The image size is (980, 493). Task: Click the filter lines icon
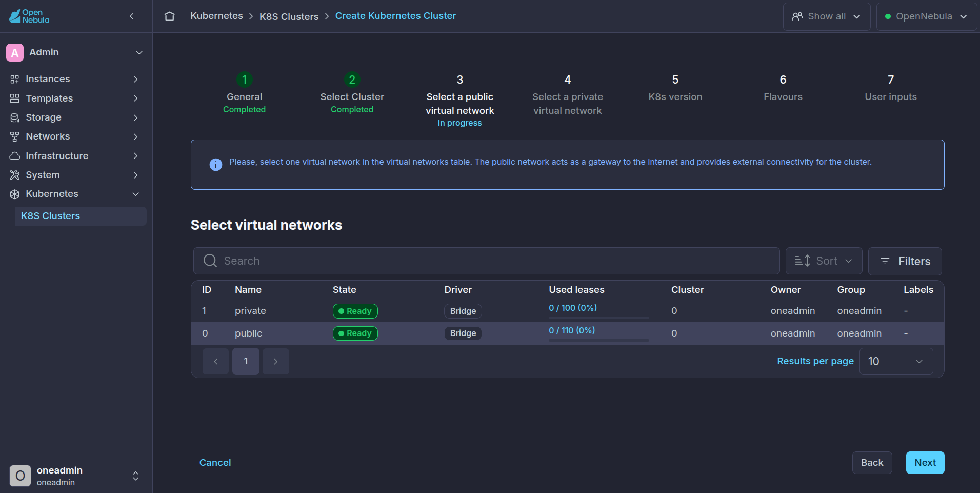coord(885,261)
